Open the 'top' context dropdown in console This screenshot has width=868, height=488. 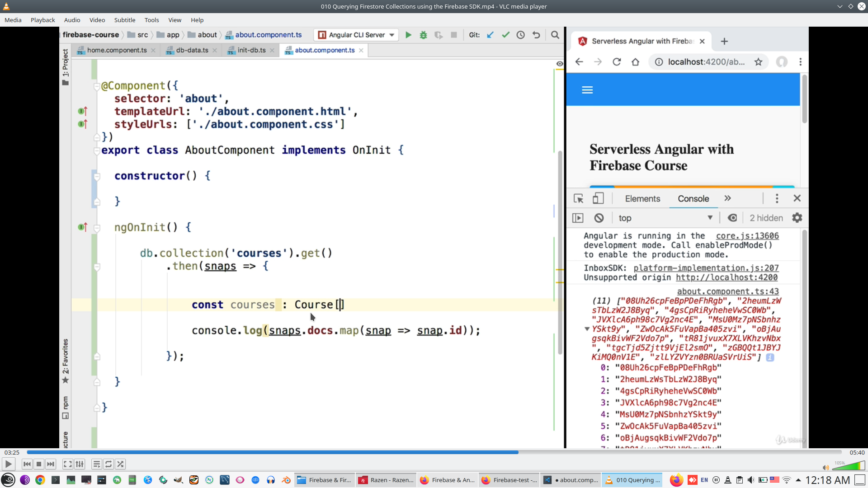(x=665, y=218)
